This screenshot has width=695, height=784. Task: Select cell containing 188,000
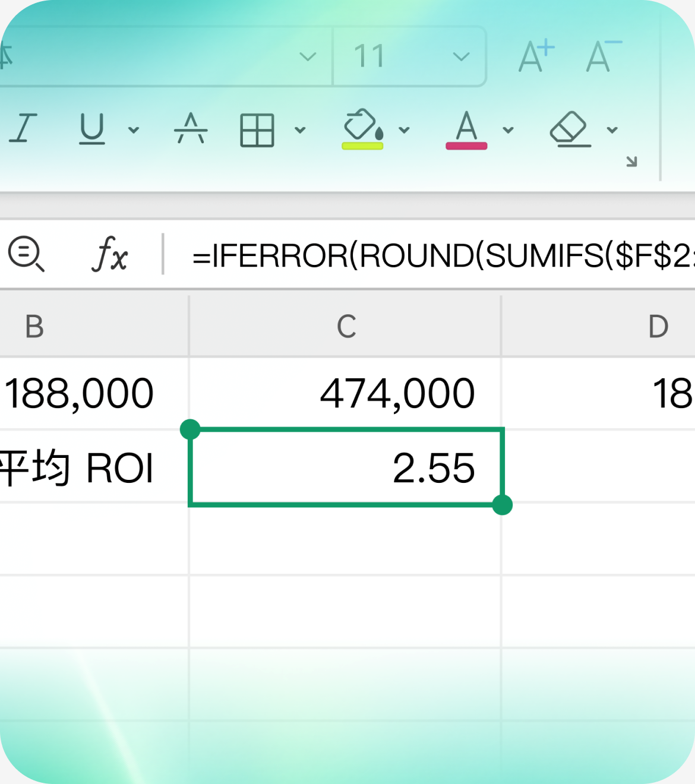point(94,393)
